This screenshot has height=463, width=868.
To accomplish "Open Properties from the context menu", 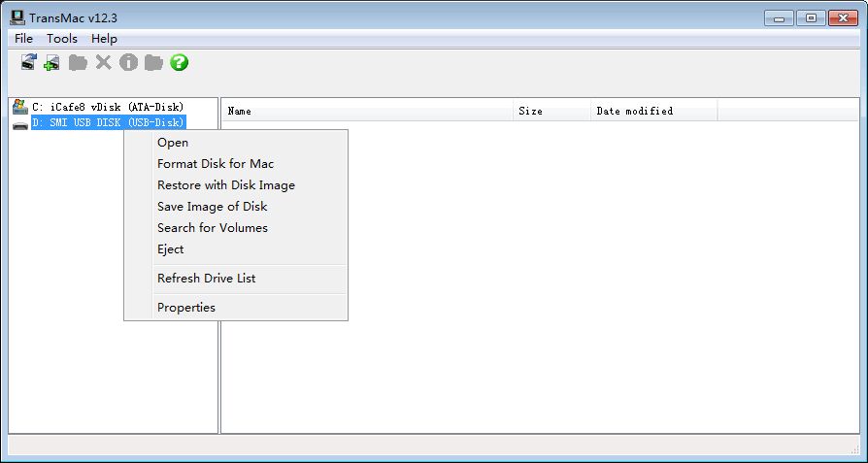I will (x=186, y=308).
